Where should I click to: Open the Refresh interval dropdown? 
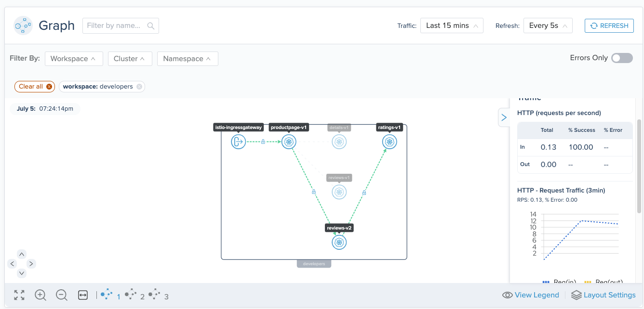pyautogui.click(x=548, y=26)
